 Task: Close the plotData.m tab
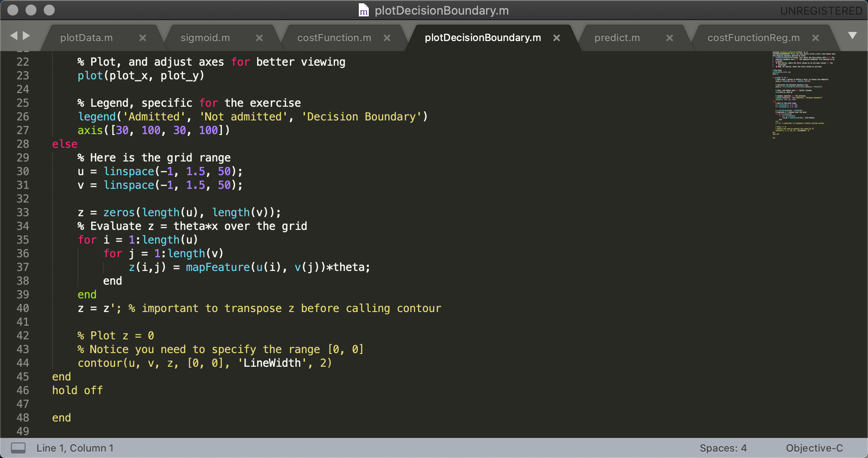[143, 38]
